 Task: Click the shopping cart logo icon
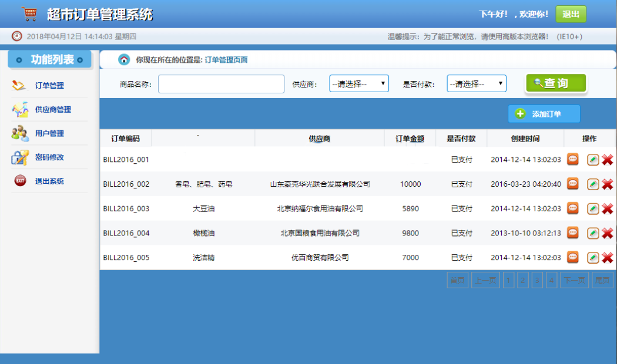pyautogui.click(x=29, y=14)
